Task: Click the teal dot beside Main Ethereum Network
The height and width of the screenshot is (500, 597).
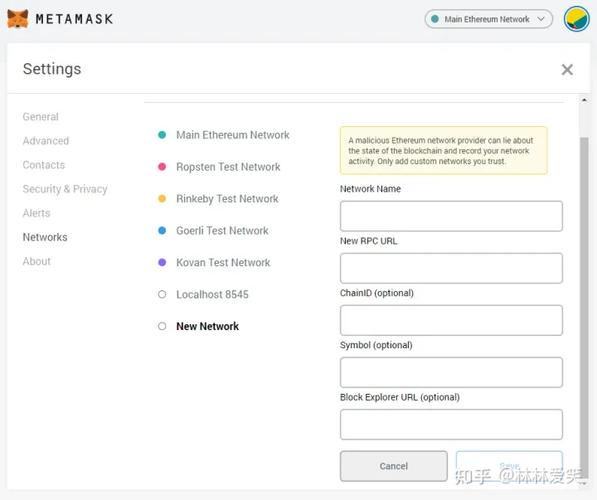Action: (162, 135)
